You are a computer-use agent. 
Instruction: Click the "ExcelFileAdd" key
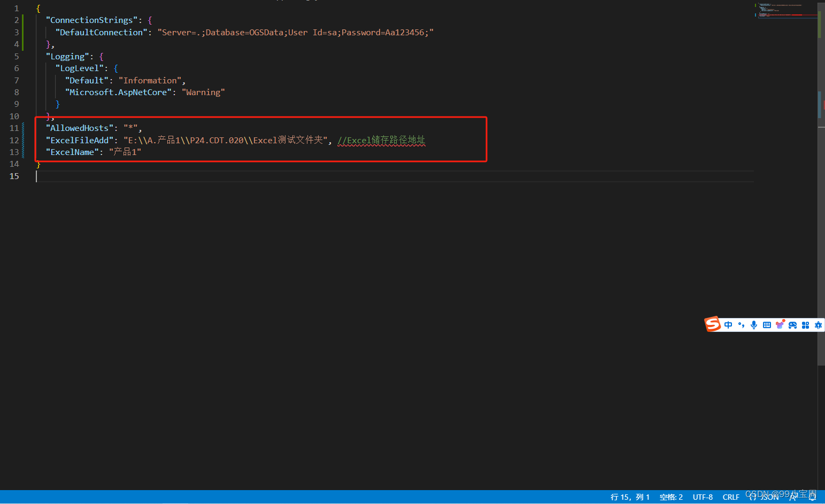80,140
